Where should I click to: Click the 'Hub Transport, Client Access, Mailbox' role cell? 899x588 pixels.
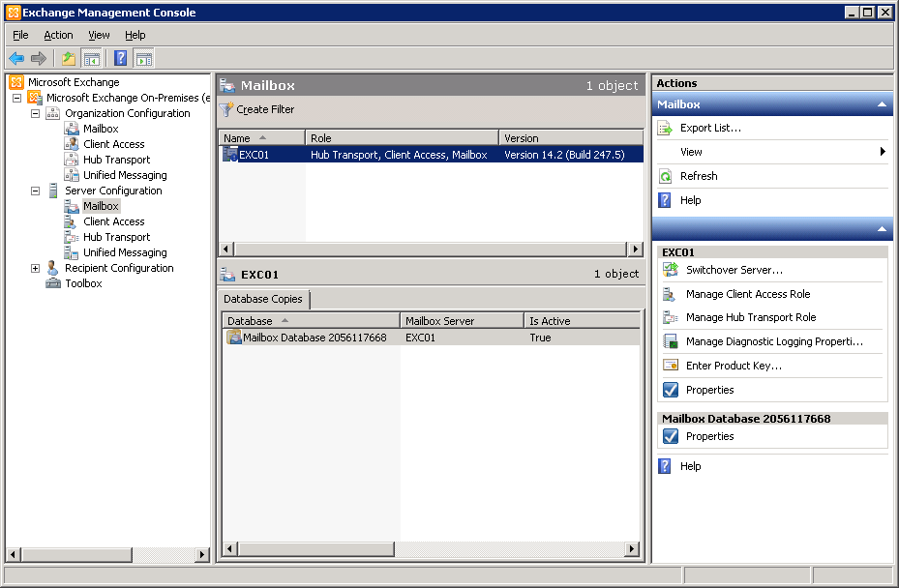(399, 154)
